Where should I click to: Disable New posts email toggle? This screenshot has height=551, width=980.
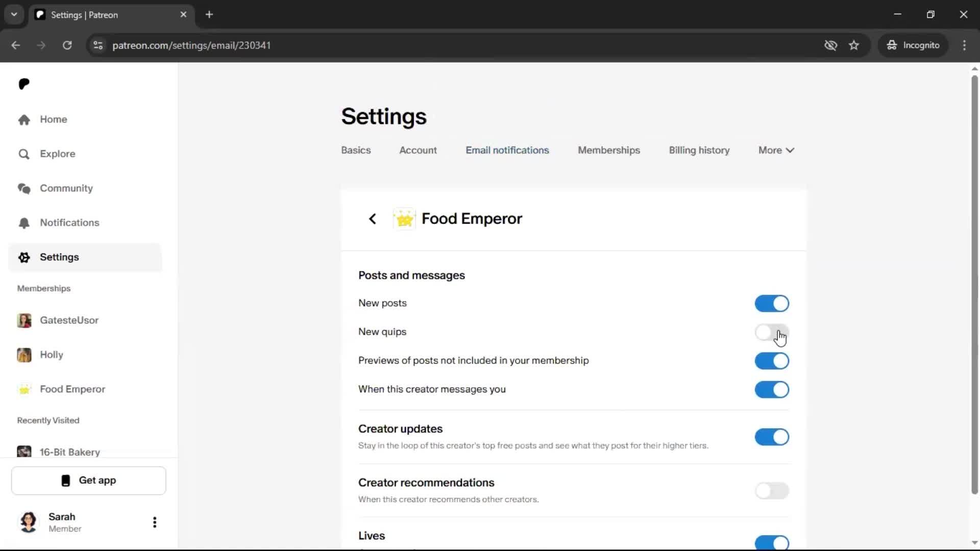[x=772, y=304]
